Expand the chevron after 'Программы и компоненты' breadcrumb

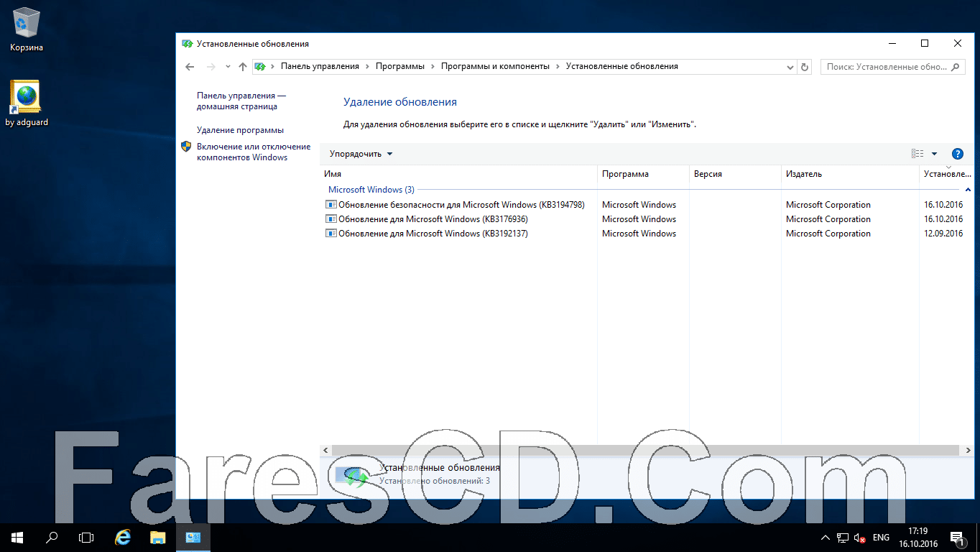coord(558,66)
